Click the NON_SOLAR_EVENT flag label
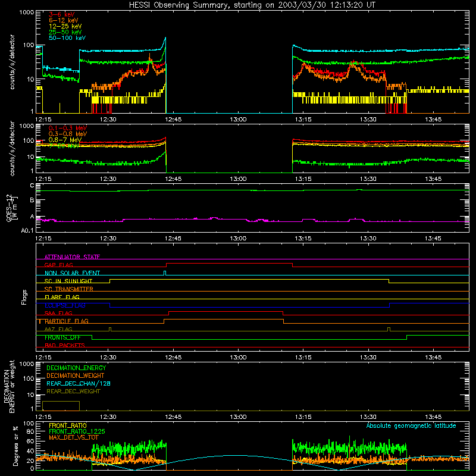 (x=72, y=273)
